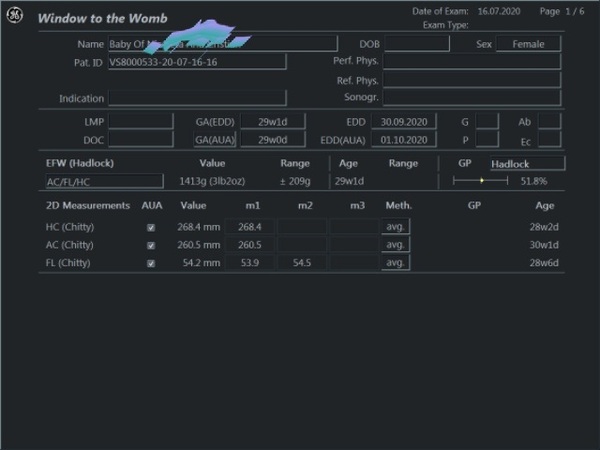Viewport: 600px width, 450px height.
Task: Click the HC m3 empty cell
Action: click(354, 227)
